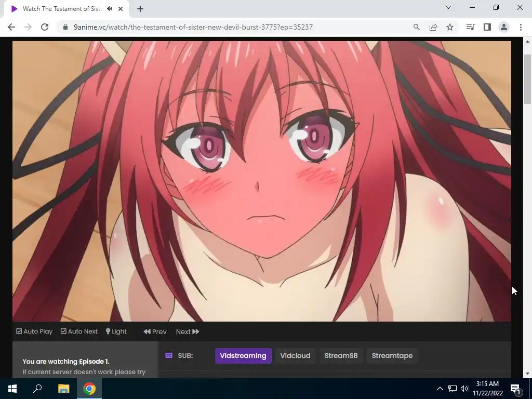Open the Chrome profile avatar
This screenshot has width=532, height=399.
[504, 27]
